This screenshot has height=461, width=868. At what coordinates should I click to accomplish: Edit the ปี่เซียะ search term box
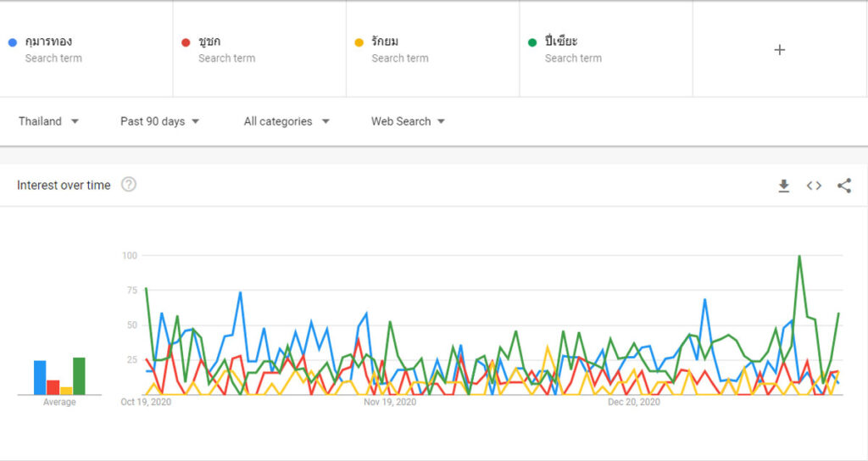(606, 48)
